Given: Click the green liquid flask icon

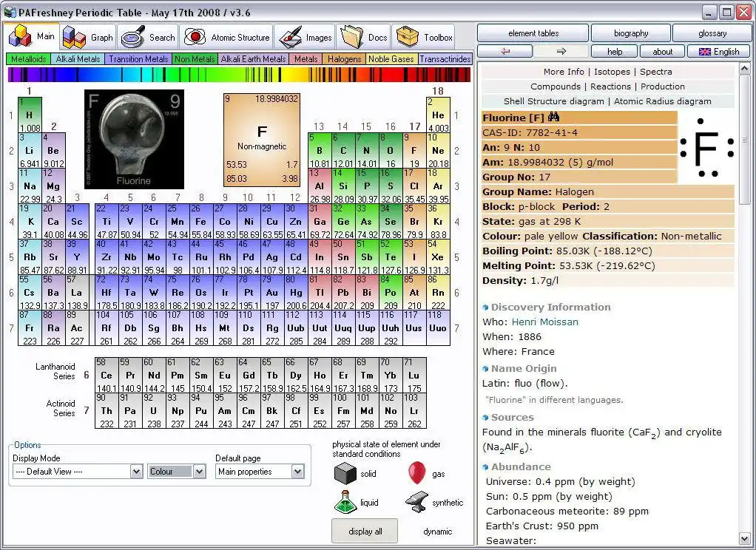Looking at the screenshot, I should tap(345, 503).
